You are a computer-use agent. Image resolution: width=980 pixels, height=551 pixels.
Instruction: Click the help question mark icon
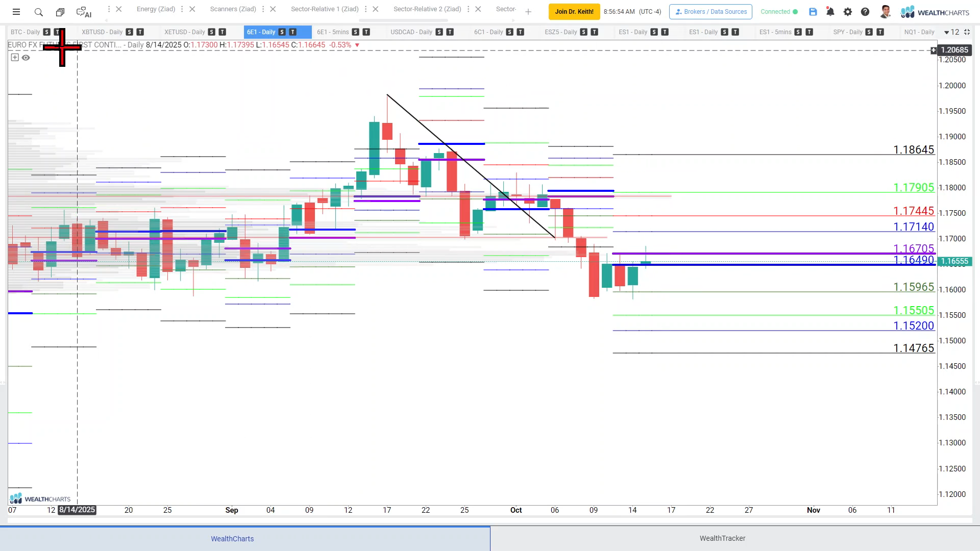point(865,12)
